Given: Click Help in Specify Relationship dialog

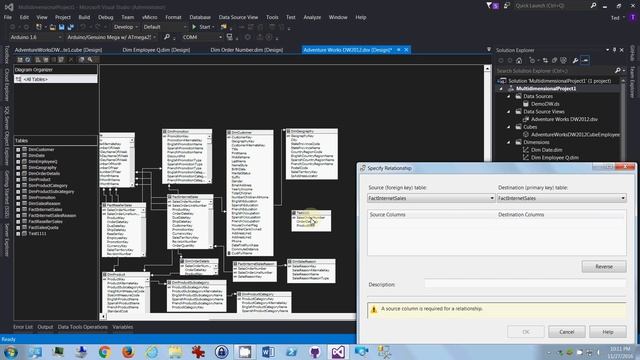Looking at the screenshot, I should pos(608,332).
